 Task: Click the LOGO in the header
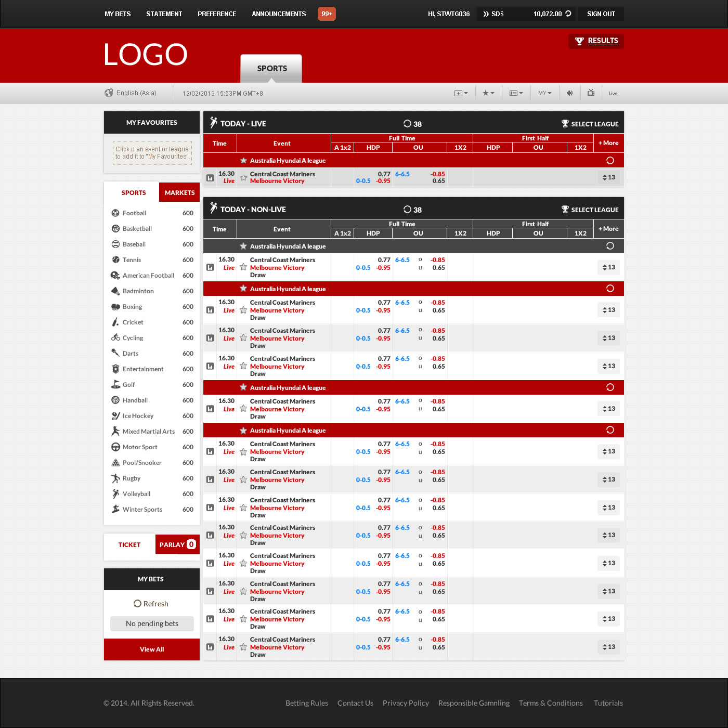[x=146, y=55]
